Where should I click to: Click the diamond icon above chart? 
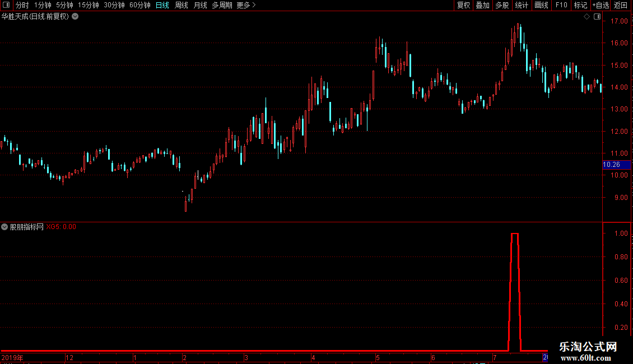(587, 17)
